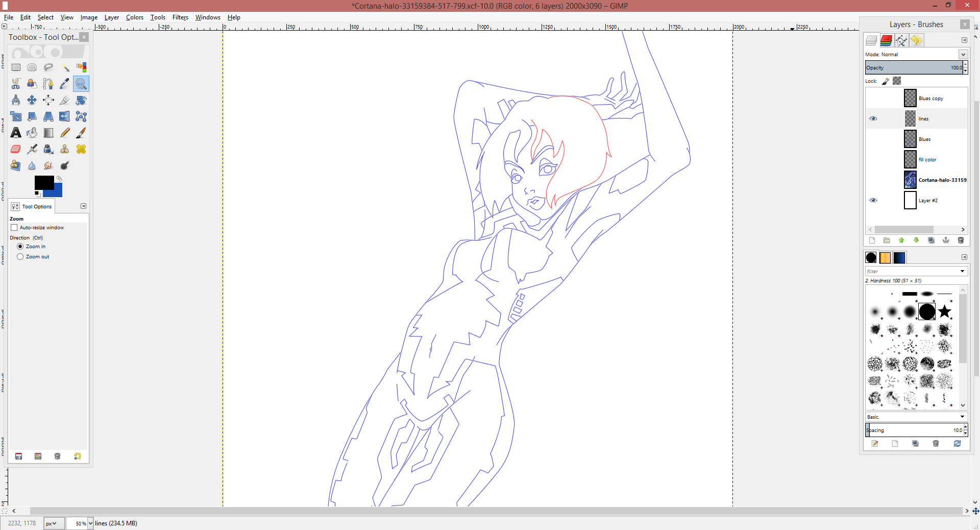This screenshot has height=530, width=980.
Task: Lower the layer with green down arrow
Action: (x=916, y=240)
